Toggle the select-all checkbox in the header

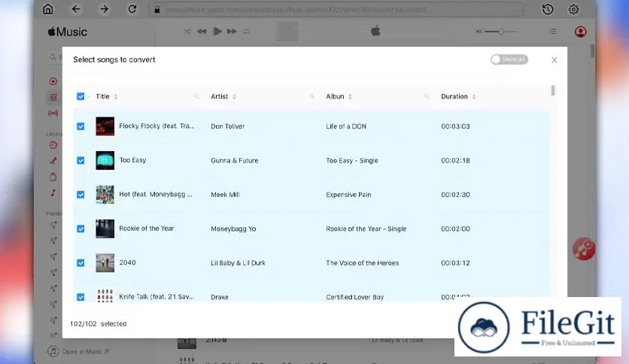(81, 96)
